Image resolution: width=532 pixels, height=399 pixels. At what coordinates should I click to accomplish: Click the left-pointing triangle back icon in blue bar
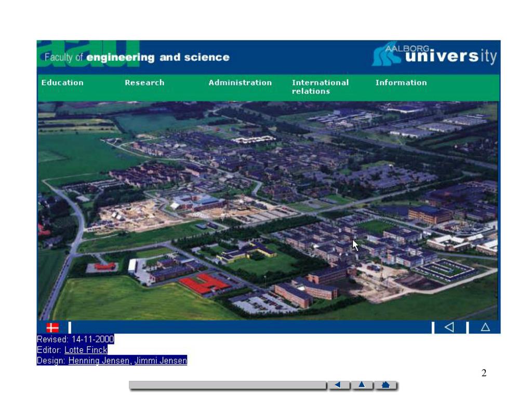(x=449, y=327)
